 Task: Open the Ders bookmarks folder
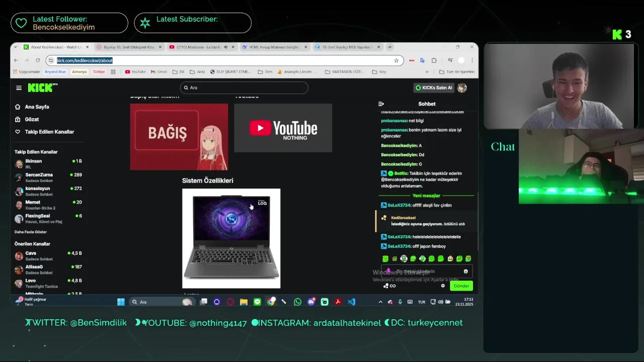coord(265,72)
